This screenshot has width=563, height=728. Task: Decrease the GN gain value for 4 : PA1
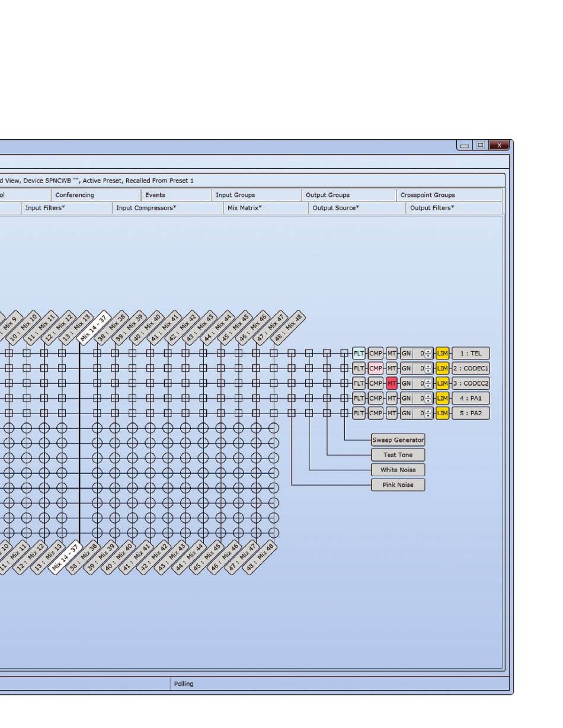point(428,401)
